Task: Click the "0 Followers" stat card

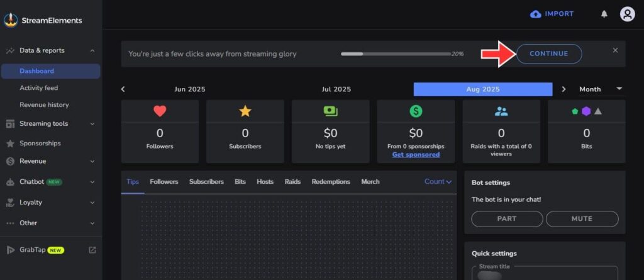Action: 160,132
